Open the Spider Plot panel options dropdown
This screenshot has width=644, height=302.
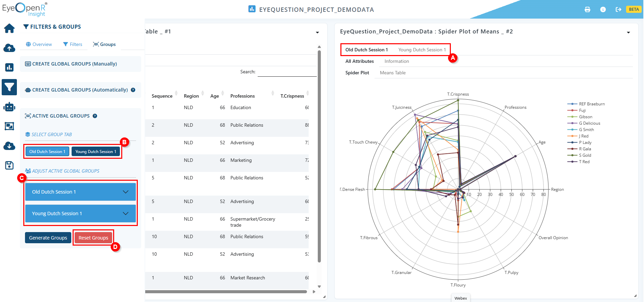[x=628, y=32]
